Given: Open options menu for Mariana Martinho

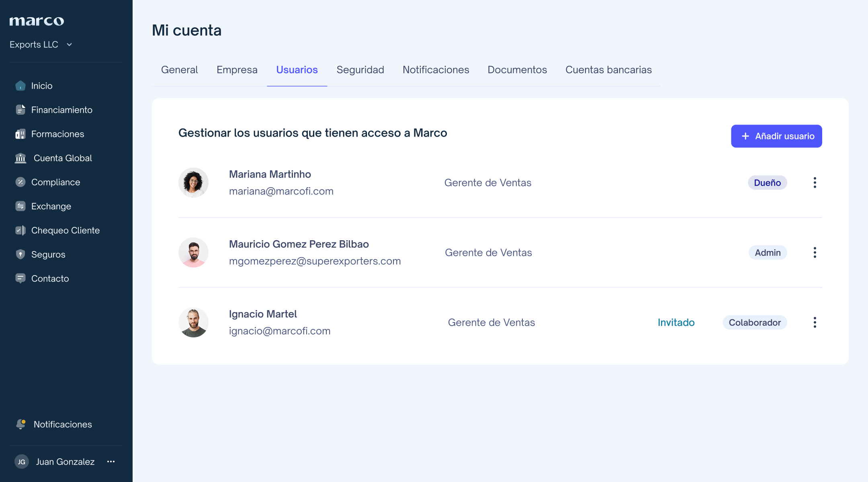Looking at the screenshot, I should (x=815, y=183).
